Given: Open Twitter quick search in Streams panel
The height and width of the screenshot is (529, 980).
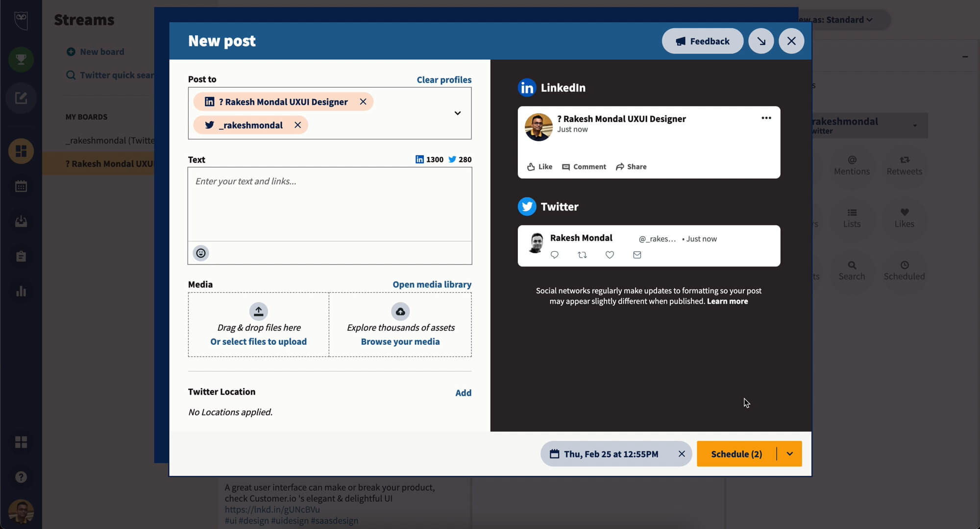Looking at the screenshot, I should [x=111, y=75].
